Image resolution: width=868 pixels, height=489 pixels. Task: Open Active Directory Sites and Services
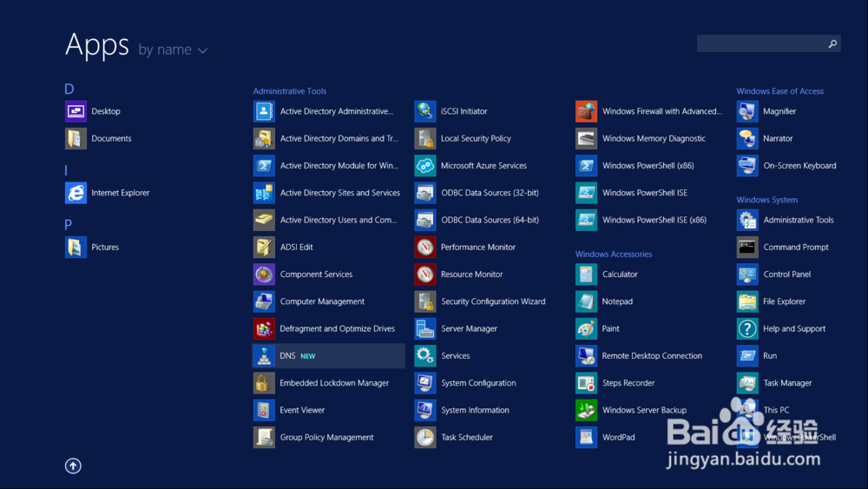329,193
